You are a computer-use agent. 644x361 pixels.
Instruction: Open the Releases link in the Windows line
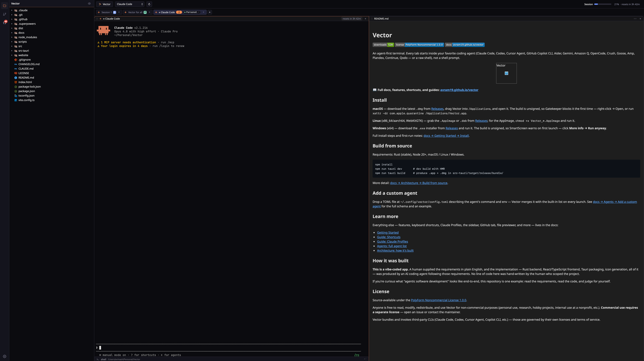452,128
